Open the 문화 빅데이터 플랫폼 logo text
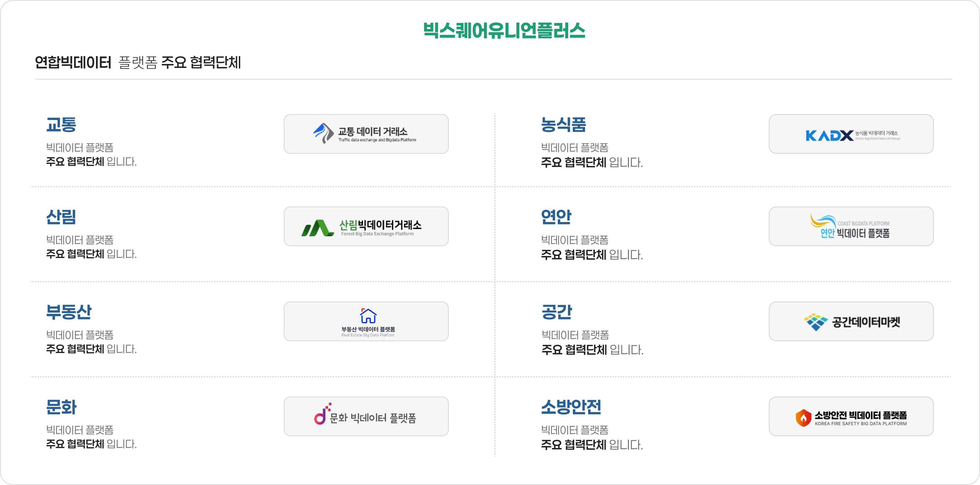 click(x=373, y=418)
